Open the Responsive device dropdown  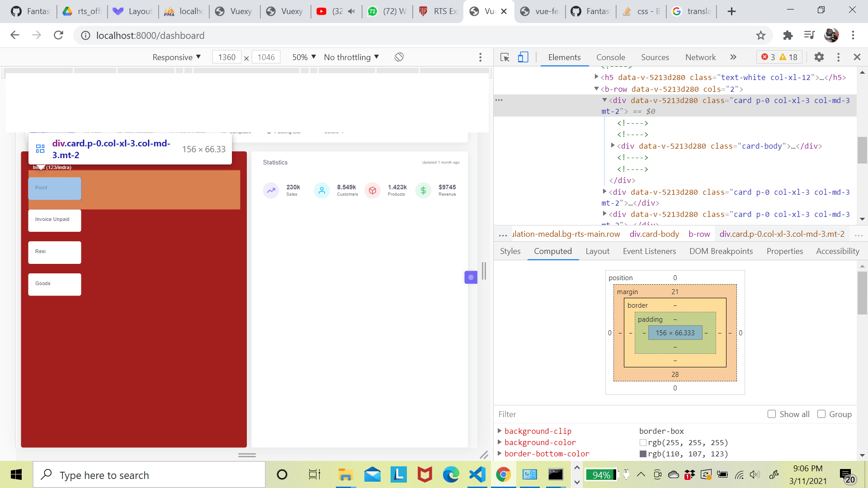[176, 57]
